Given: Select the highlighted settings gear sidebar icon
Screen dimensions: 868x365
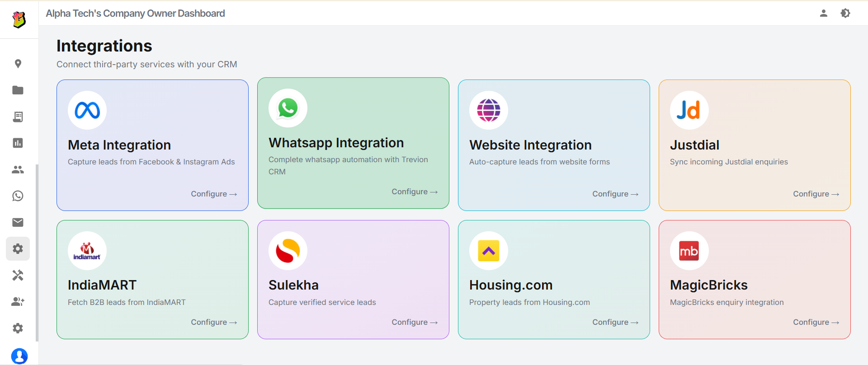Looking at the screenshot, I should (x=18, y=249).
